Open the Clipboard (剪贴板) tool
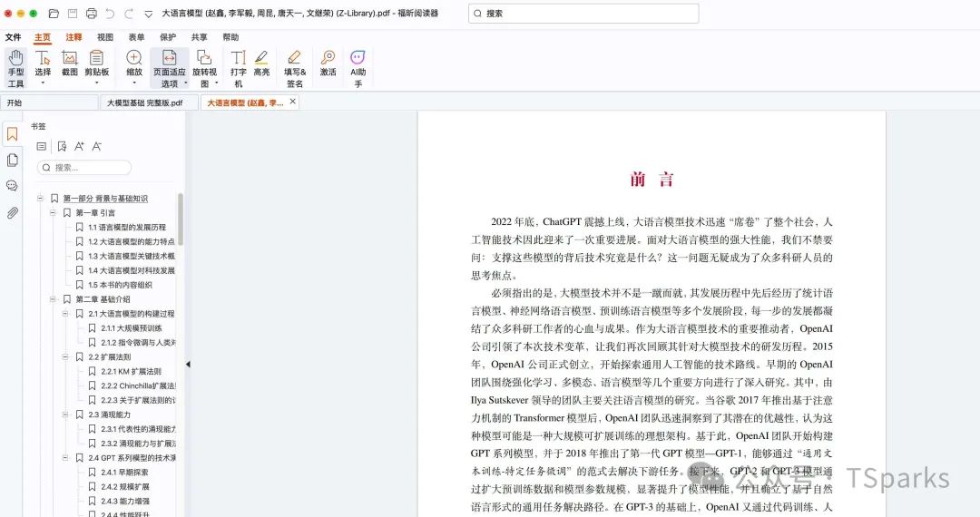 click(96, 63)
